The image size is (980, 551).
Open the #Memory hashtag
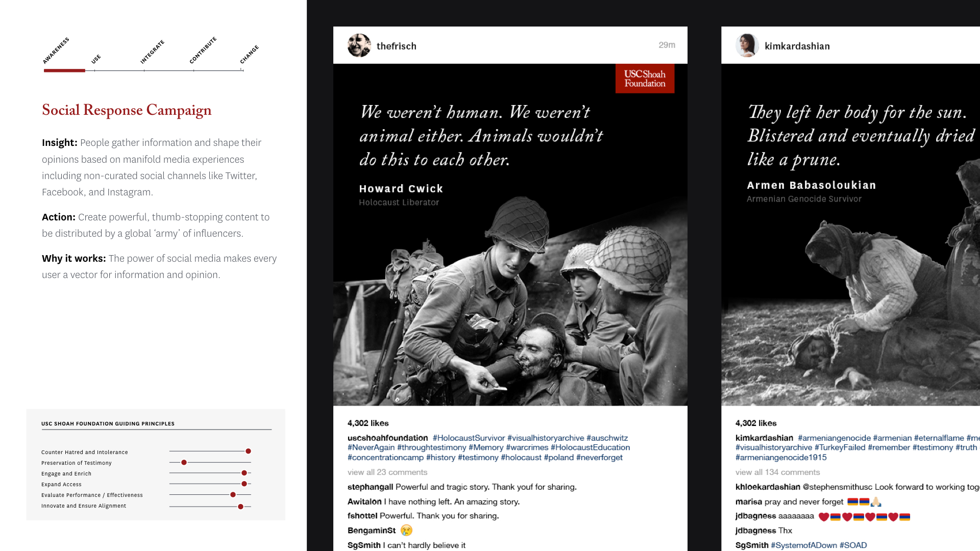click(x=486, y=447)
